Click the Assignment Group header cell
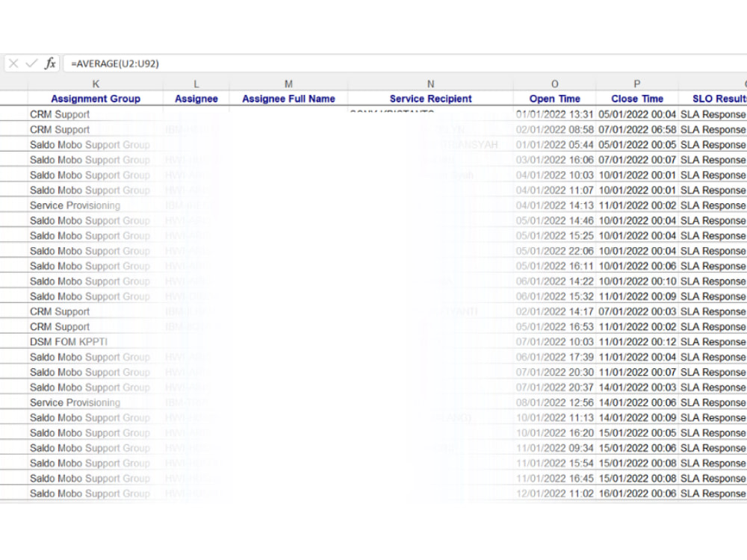Viewport: 747px width, 560px height. tap(96, 99)
